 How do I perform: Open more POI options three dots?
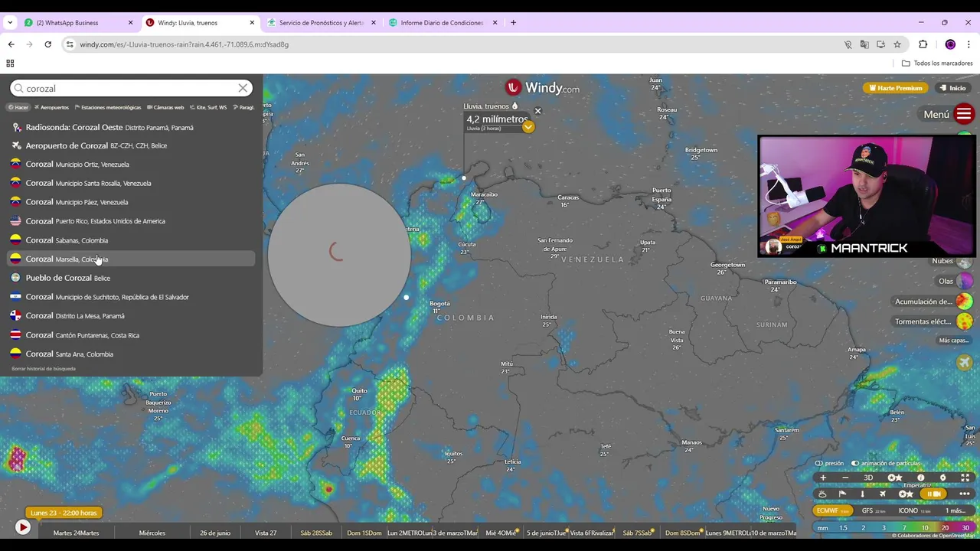click(x=964, y=494)
